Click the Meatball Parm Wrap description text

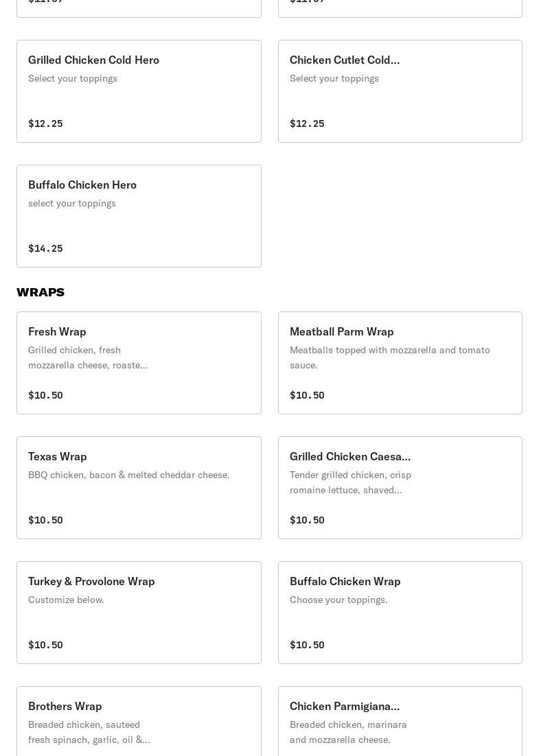click(x=389, y=357)
